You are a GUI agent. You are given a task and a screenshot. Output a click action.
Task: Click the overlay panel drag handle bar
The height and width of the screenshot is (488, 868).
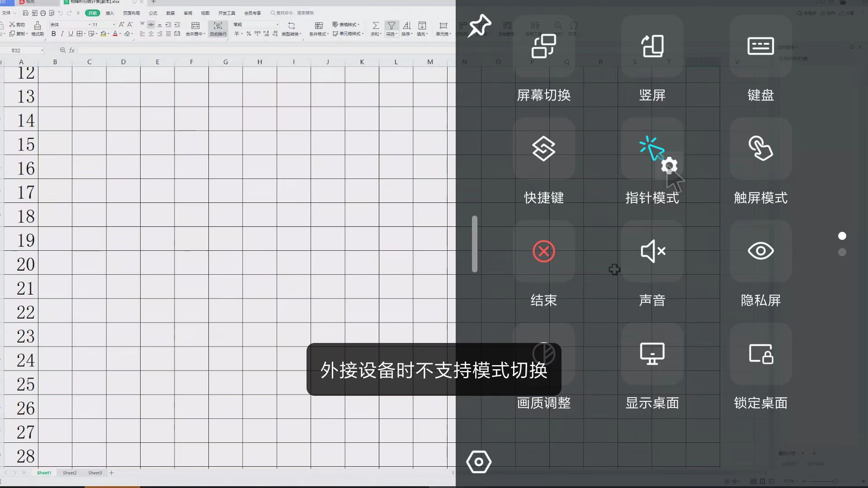pos(475,244)
